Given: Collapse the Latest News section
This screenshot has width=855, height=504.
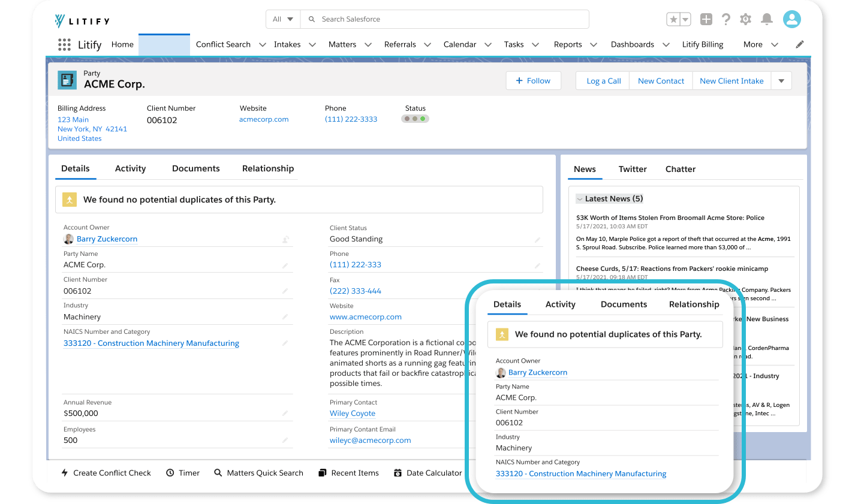Looking at the screenshot, I should point(580,199).
